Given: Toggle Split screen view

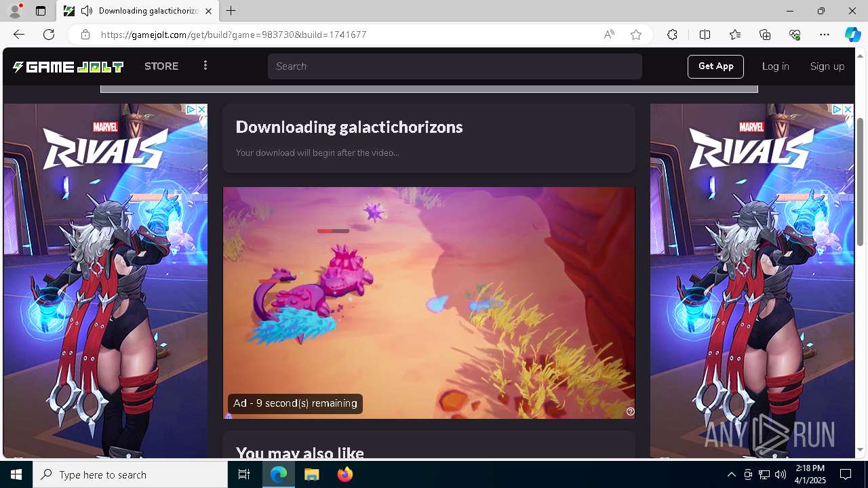Looking at the screenshot, I should [x=705, y=35].
